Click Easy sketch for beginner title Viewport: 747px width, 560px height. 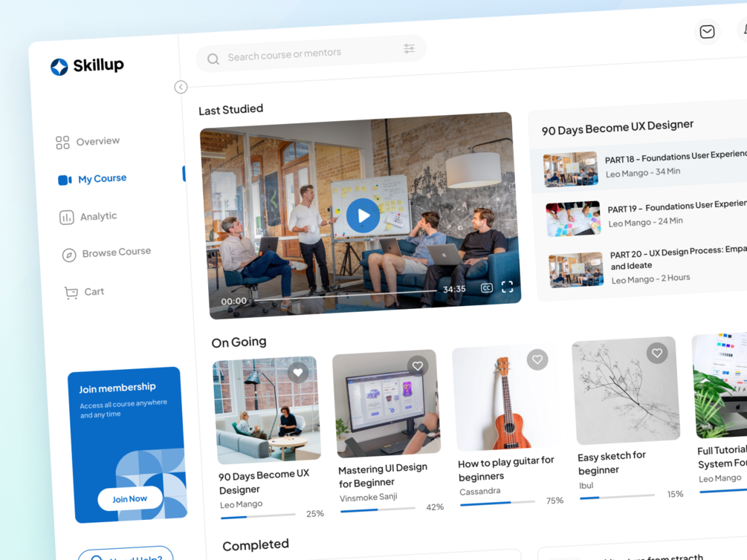(x=612, y=463)
